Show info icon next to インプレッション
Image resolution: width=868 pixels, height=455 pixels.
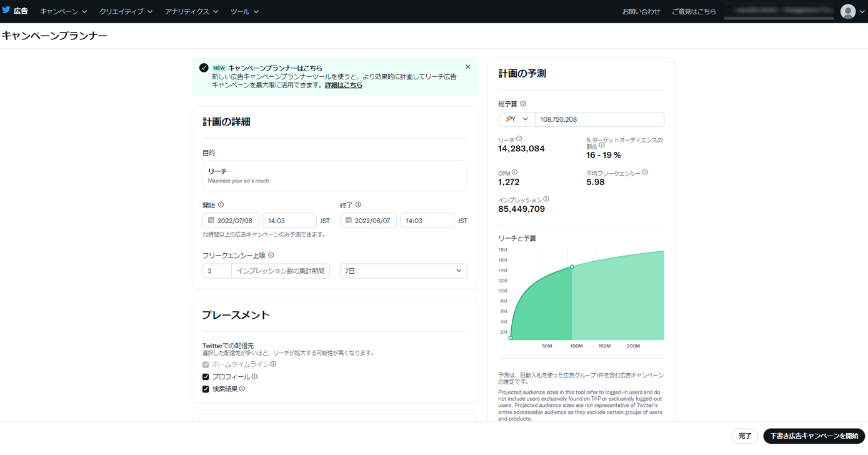[x=546, y=199]
